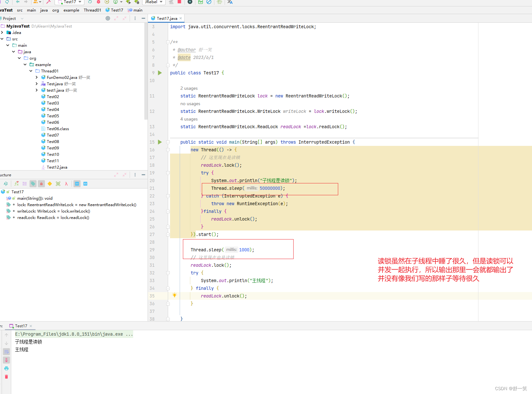This screenshot has width=532, height=394.
Task: Close the Test17 run tab
Action: [x=31, y=326]
